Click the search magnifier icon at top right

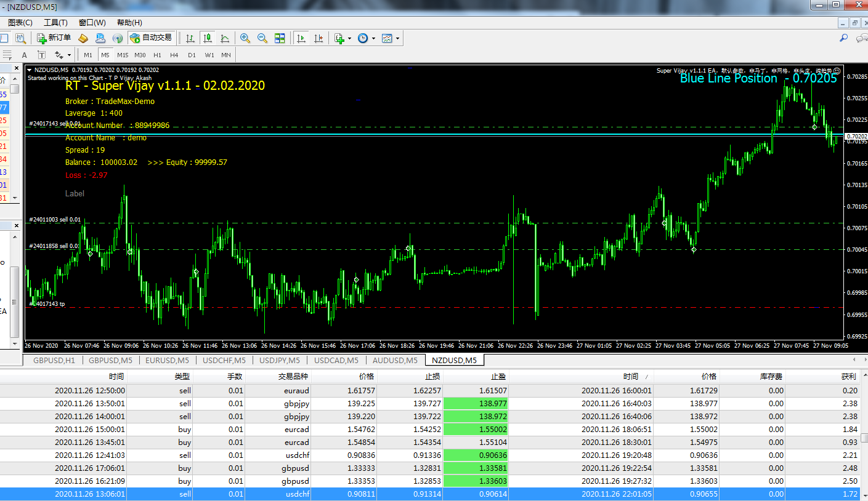844,38
